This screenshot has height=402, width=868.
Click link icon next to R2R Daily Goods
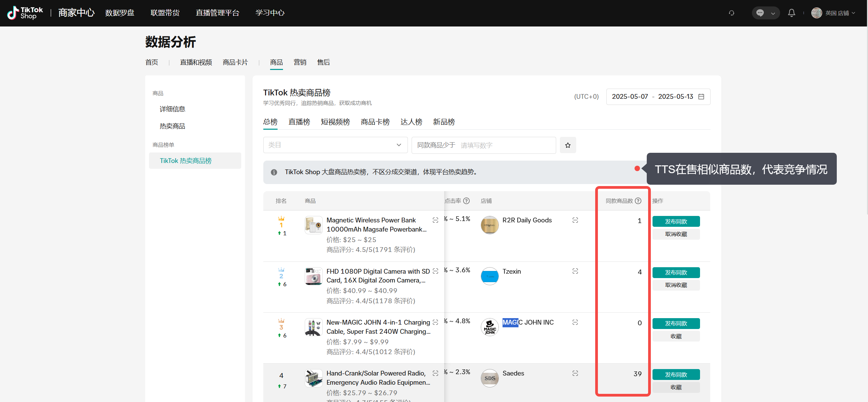pos(575,220)
